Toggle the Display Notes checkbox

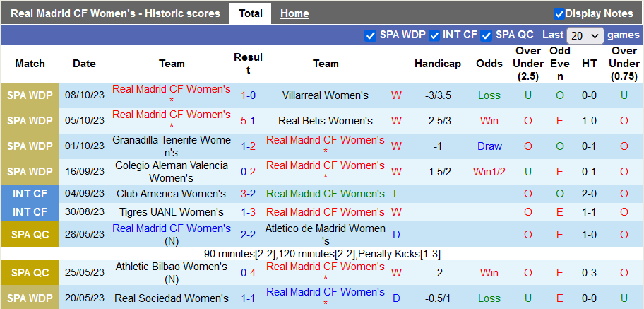coord(559,13)
